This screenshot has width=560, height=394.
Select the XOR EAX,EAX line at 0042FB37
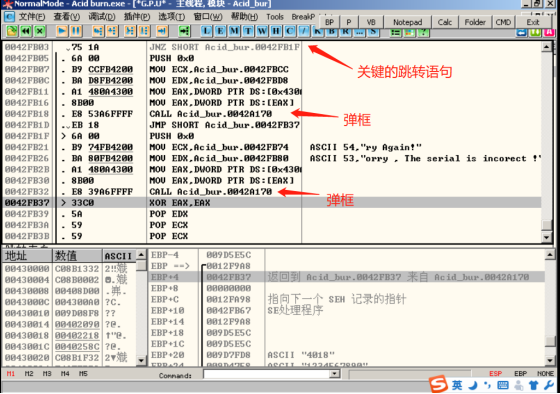[271, 203]
